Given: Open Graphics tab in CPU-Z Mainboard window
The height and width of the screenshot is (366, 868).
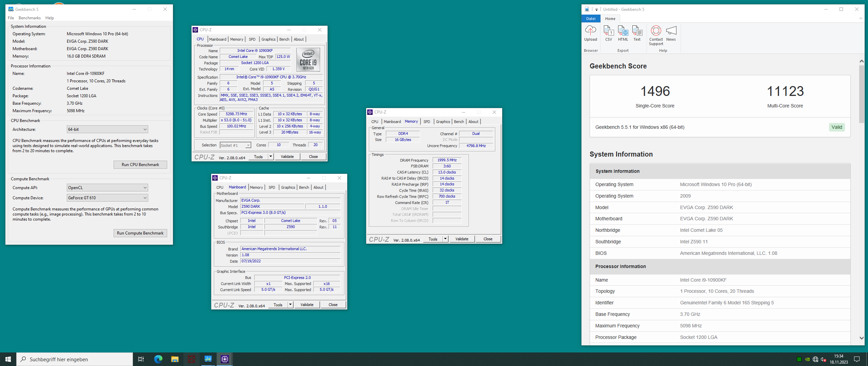Looking at the screenshot, I should [288, 187].
